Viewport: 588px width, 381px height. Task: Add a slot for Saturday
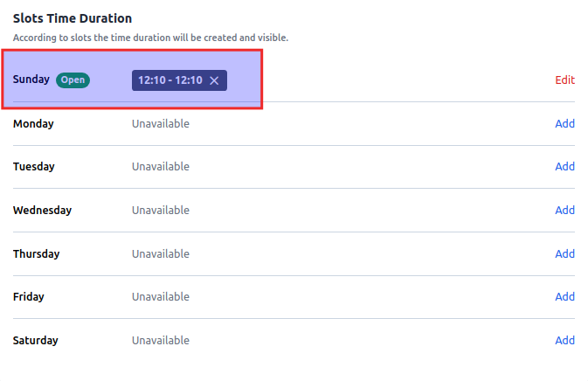pos(564,340)
